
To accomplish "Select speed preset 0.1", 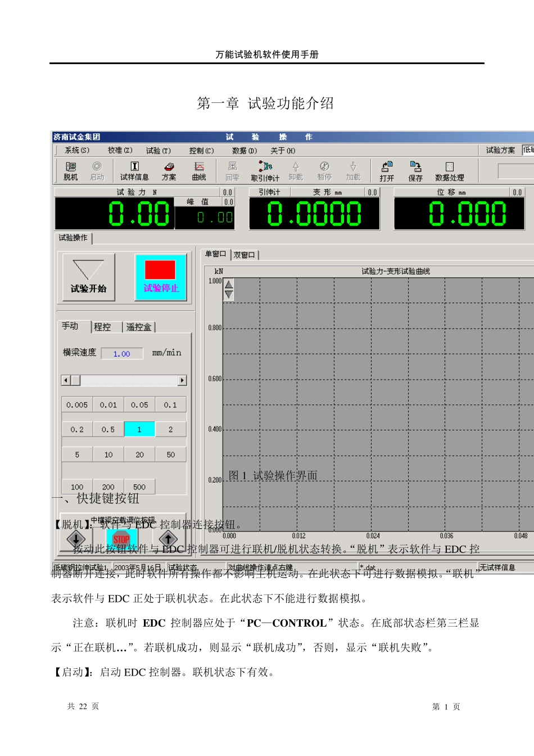I will (170, 405).
